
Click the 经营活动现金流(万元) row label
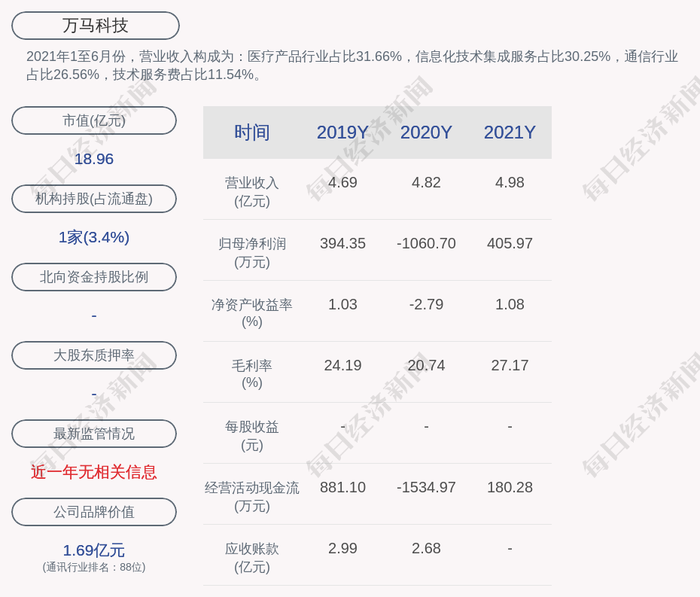tap(252, 497)
